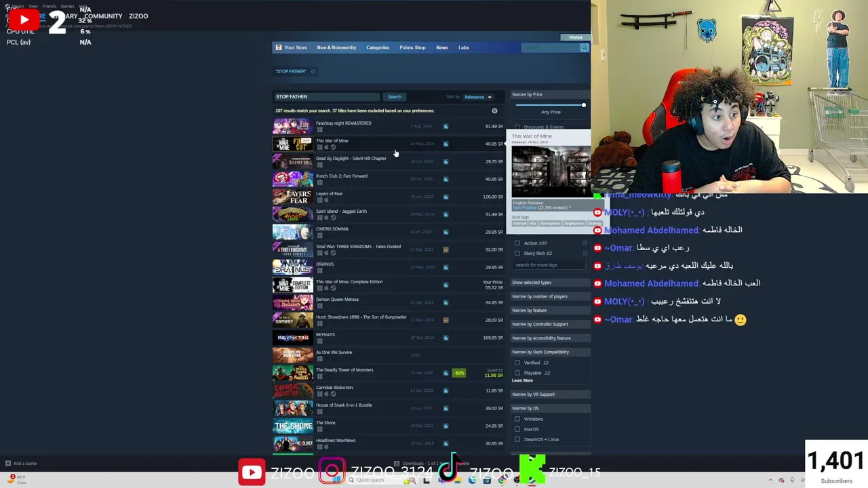Screen dimensions: 868x488
Task: Open the search preferences gear icon
Action: [494, 110]
